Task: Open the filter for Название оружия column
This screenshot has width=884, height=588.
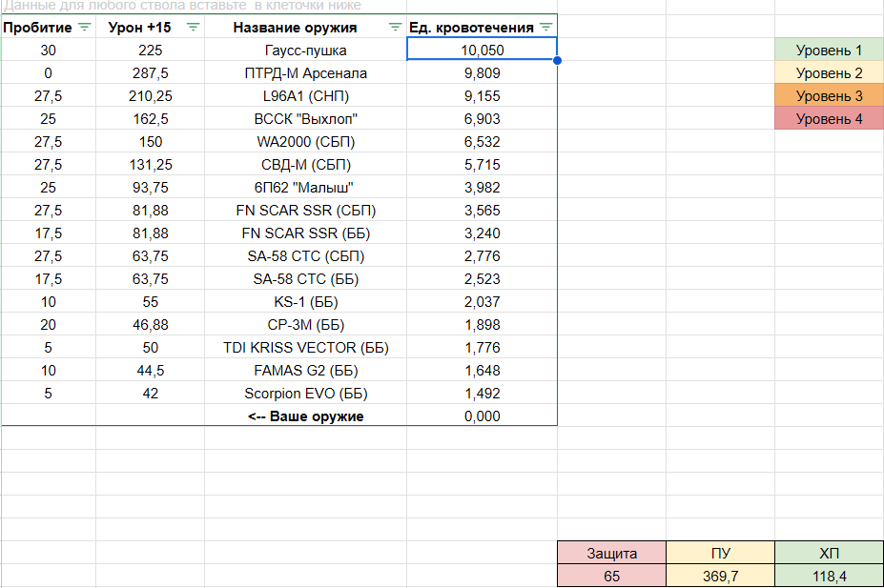Action: 395,27
